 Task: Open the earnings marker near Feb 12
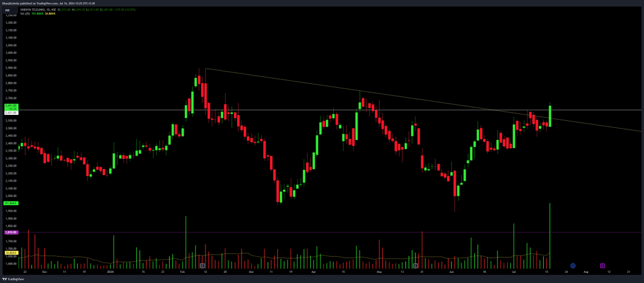click(x=202, y=266)
